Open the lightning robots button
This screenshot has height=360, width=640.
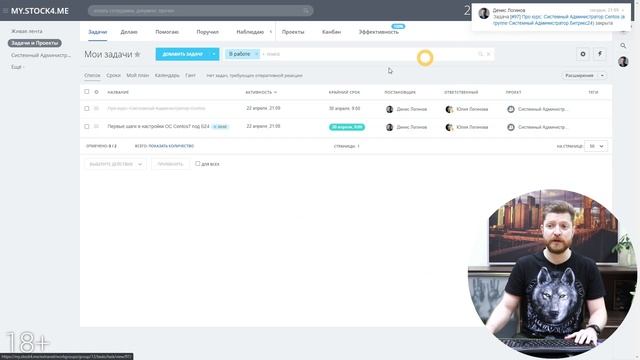[x=600, y=54]
